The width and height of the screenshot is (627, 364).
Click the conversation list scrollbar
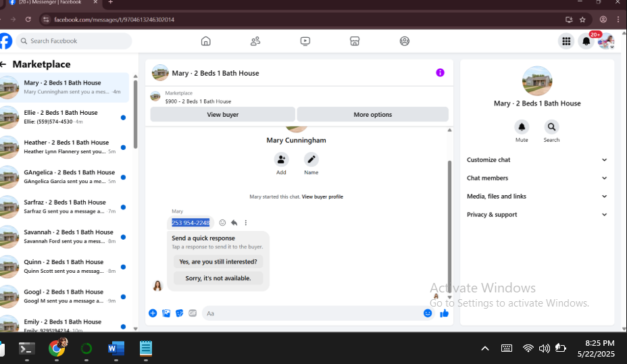(135, 114)
